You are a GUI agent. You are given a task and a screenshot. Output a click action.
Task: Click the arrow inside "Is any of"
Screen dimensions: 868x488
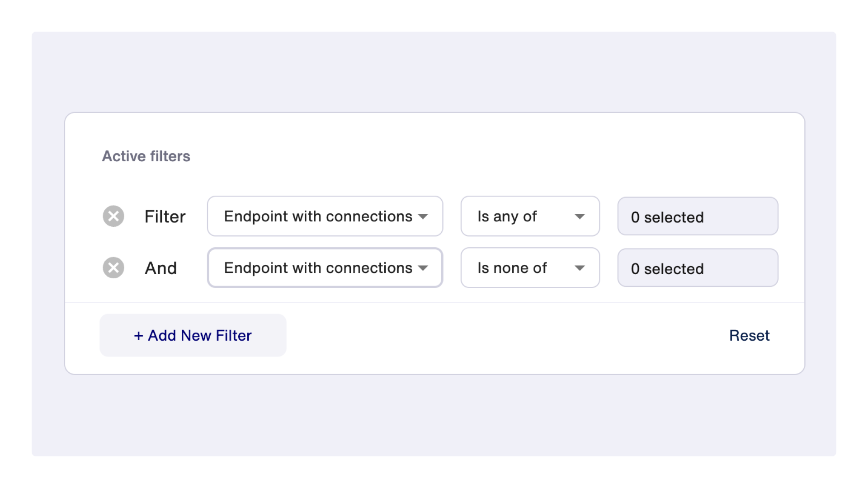click(x=581, y=216)
